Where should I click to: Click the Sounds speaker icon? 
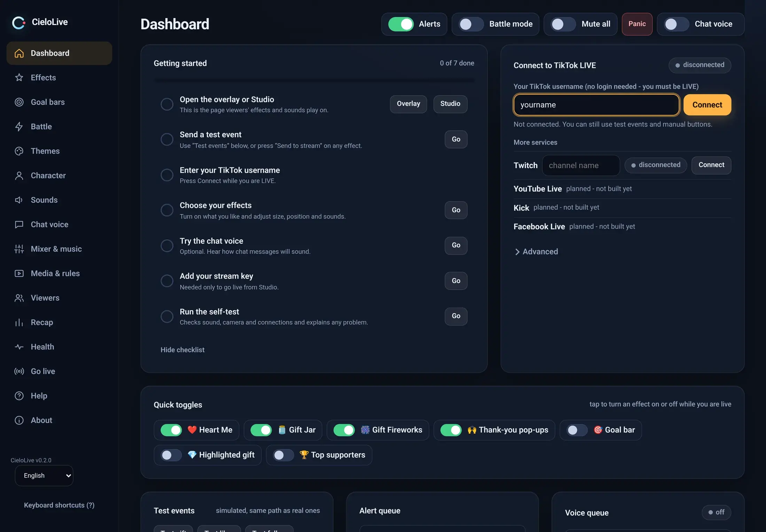19,200
